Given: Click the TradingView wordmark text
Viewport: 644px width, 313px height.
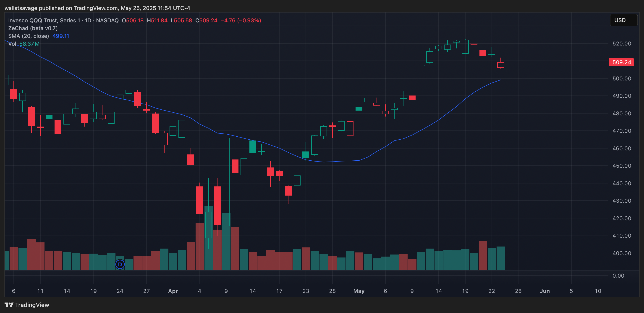Looking at the screenshot, I should click(32, 305).
